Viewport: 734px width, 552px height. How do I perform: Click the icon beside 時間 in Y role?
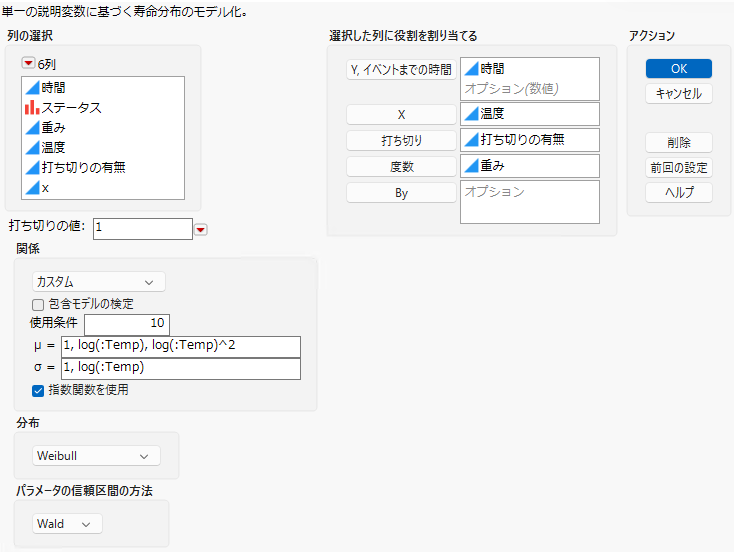(x=471, y=69)
